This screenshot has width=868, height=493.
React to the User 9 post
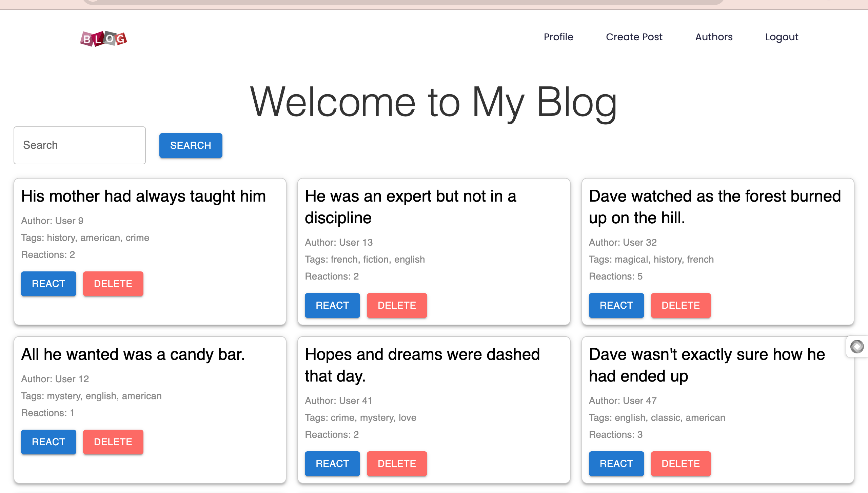point(48,284)
